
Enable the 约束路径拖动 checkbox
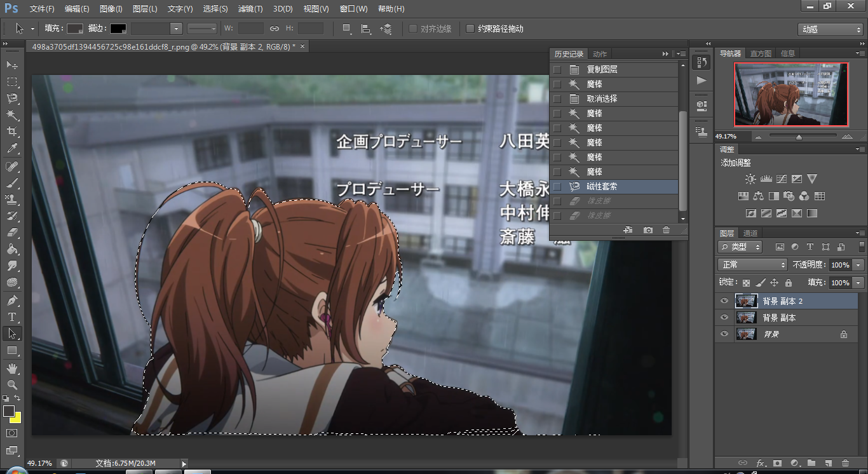click(x=470, y=29)
